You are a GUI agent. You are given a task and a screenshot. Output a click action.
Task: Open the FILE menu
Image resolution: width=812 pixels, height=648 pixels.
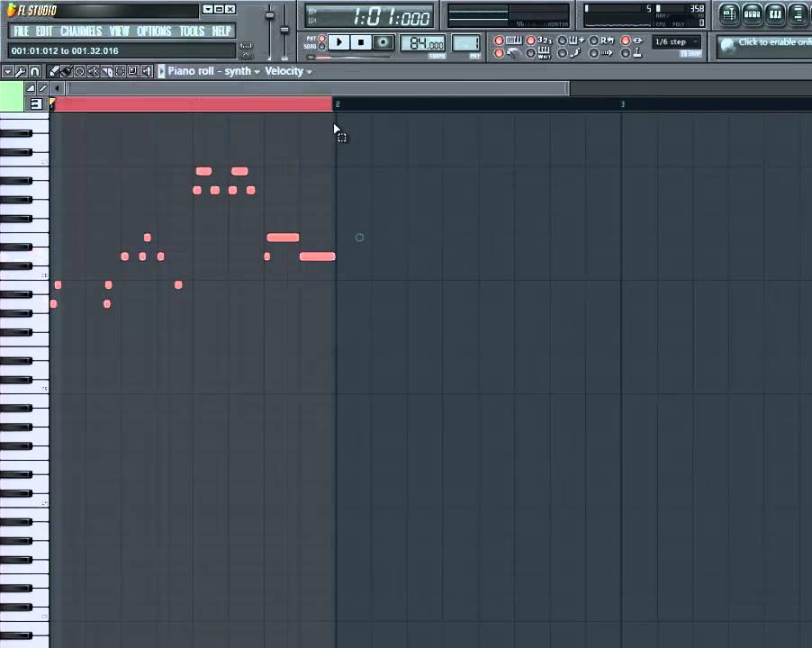[22, 31]
